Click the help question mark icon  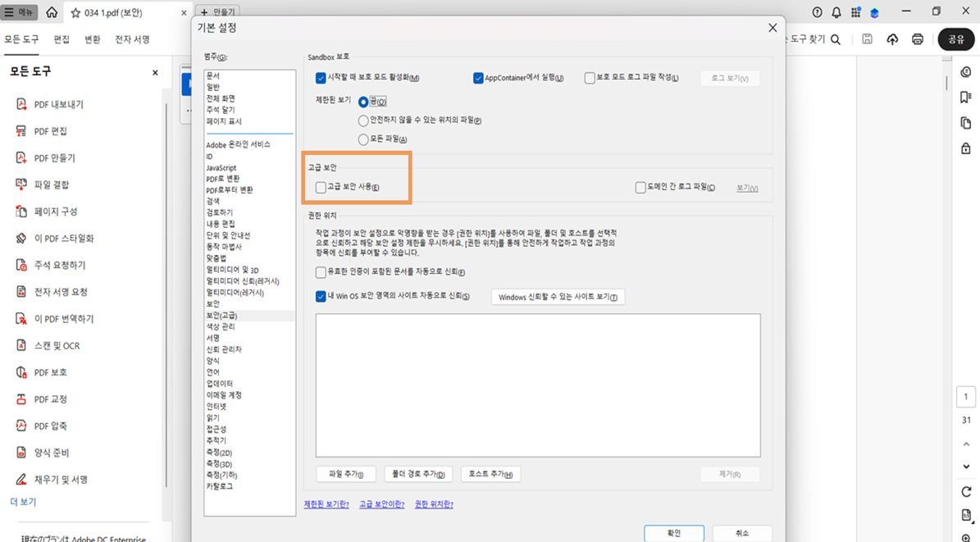click(x=817, y=12)
